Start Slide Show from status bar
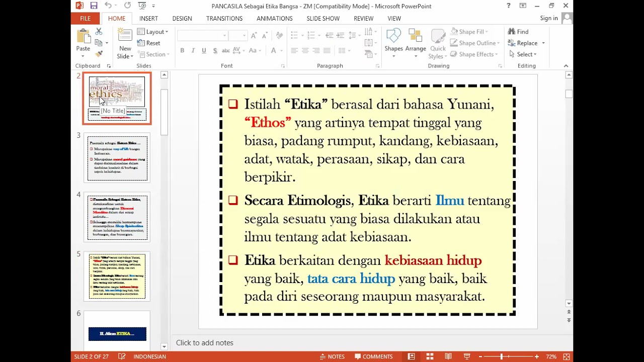 click(466, 356)
